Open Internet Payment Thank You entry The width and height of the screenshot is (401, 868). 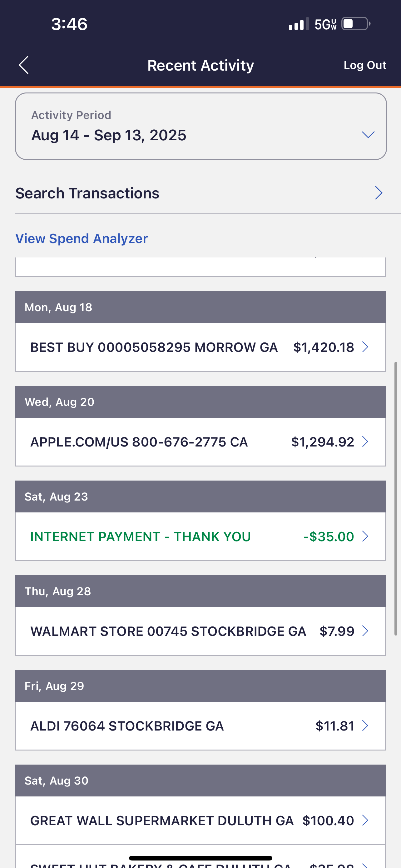coord(141,537)
